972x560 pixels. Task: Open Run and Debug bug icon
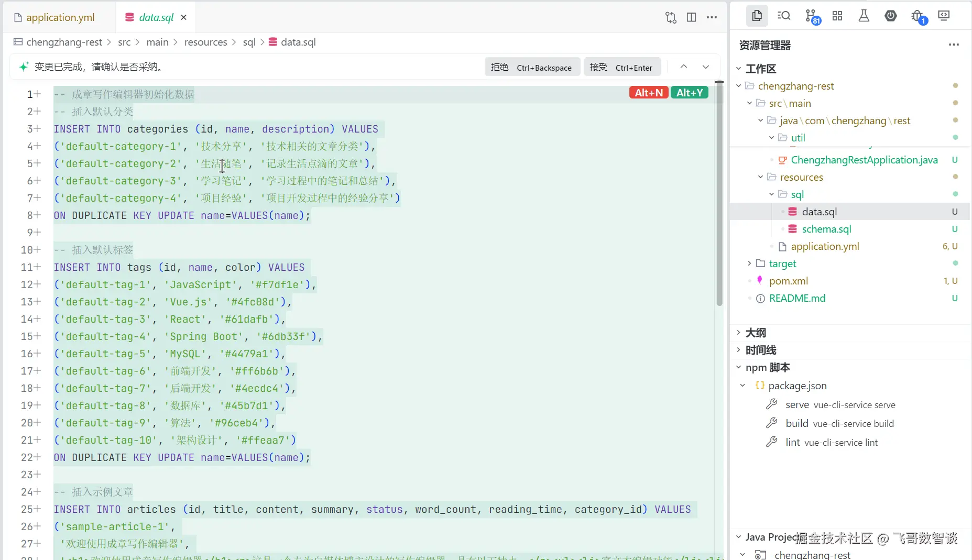(918, 16)
